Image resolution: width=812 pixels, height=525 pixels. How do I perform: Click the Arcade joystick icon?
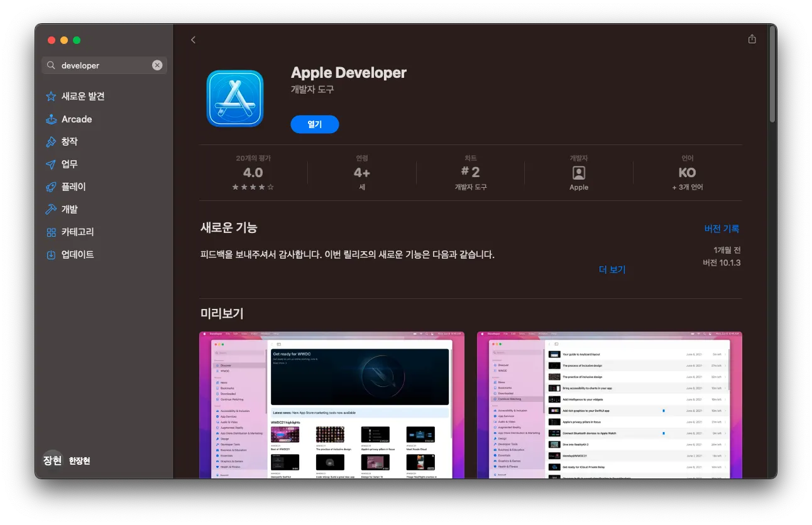point(51,119)
